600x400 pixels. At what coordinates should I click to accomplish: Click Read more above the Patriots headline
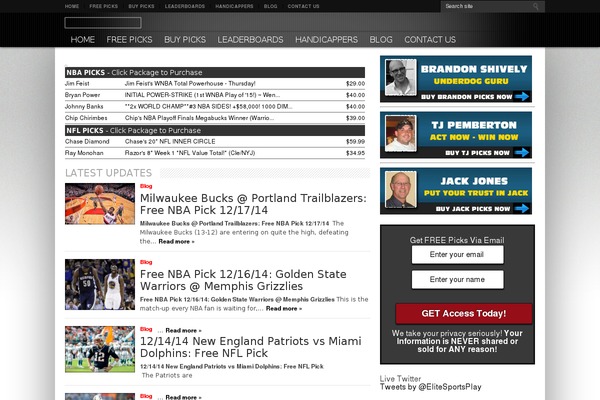(183, 330)
